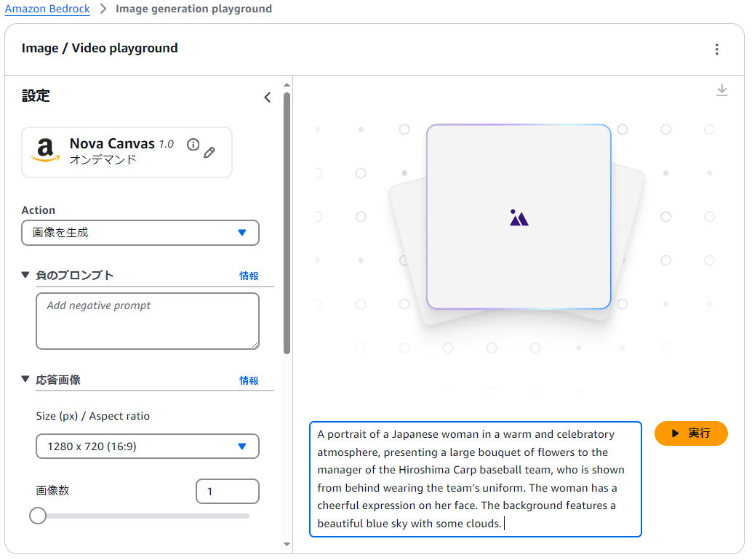The height and width of the screenshot is (560, 752).
Task: Open the Action dropdown set to 画像を生成
Action: 140,233
